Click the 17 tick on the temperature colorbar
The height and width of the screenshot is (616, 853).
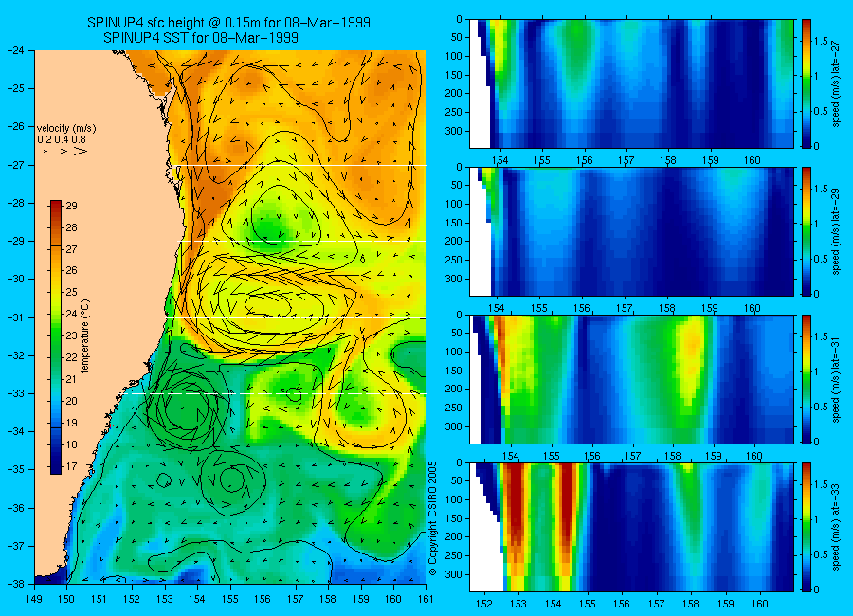pos(71,466)
